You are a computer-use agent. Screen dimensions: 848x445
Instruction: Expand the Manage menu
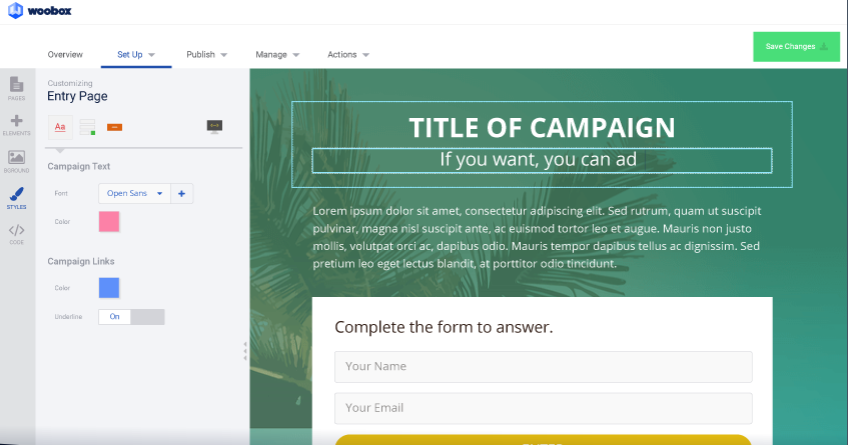pos(277,54)
